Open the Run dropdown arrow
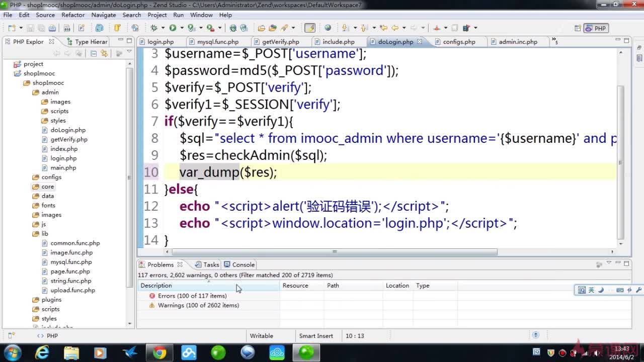 click(x=182, y=28)
